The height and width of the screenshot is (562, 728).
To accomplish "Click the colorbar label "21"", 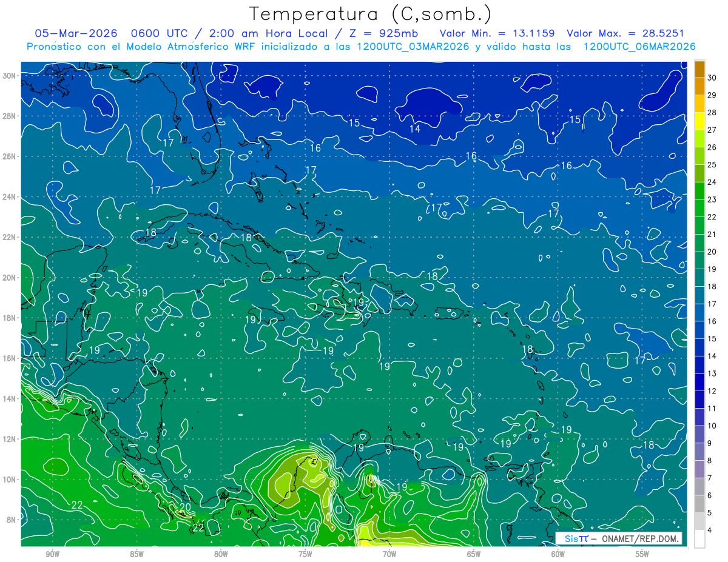I will [x=712, y=234].
